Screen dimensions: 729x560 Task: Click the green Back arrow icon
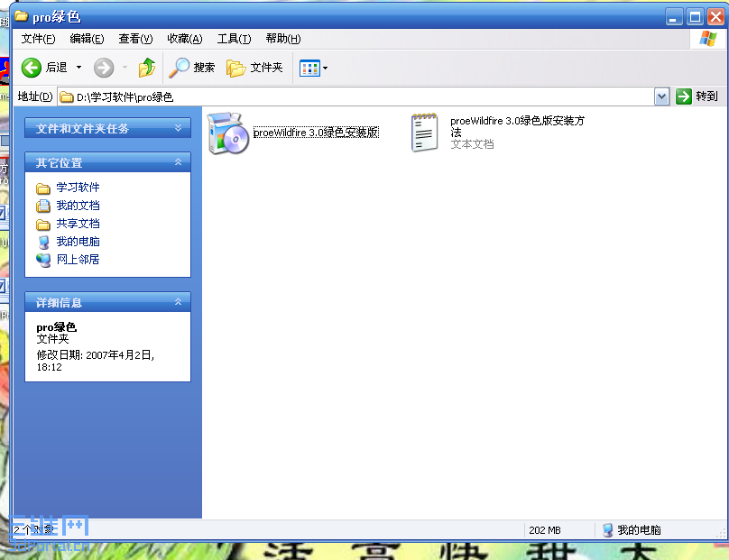pyautogui.click(x=32, y=68)
